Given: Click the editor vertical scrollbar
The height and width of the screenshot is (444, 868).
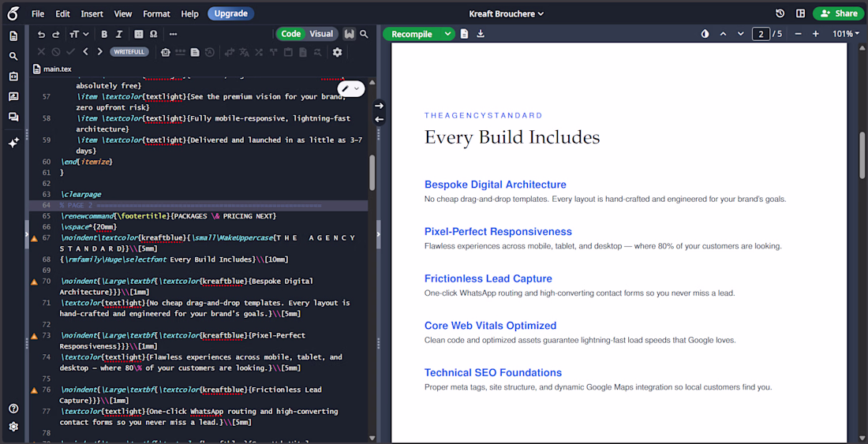Looking at the screenshot, I should (x=372, y=173).
